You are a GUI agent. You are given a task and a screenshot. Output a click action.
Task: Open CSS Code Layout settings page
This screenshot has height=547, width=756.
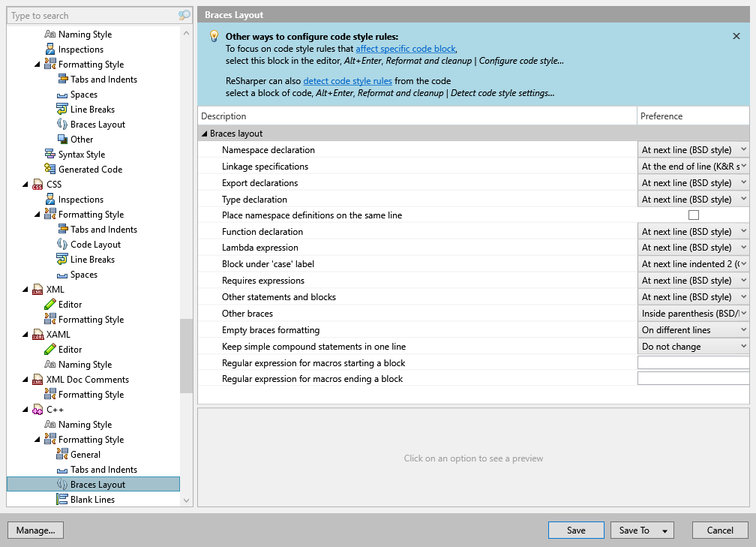tap(95, 245)
